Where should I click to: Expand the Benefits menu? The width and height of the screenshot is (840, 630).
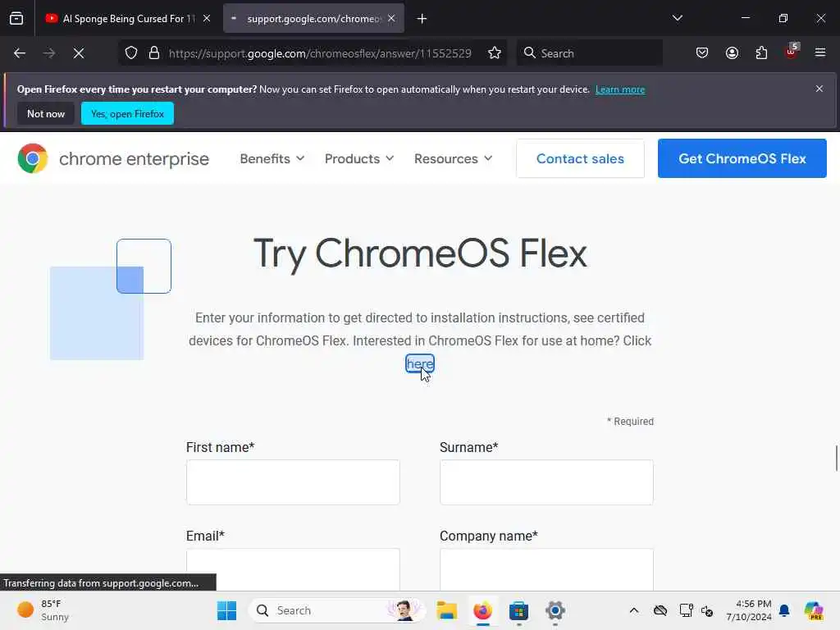click(272, 158)
